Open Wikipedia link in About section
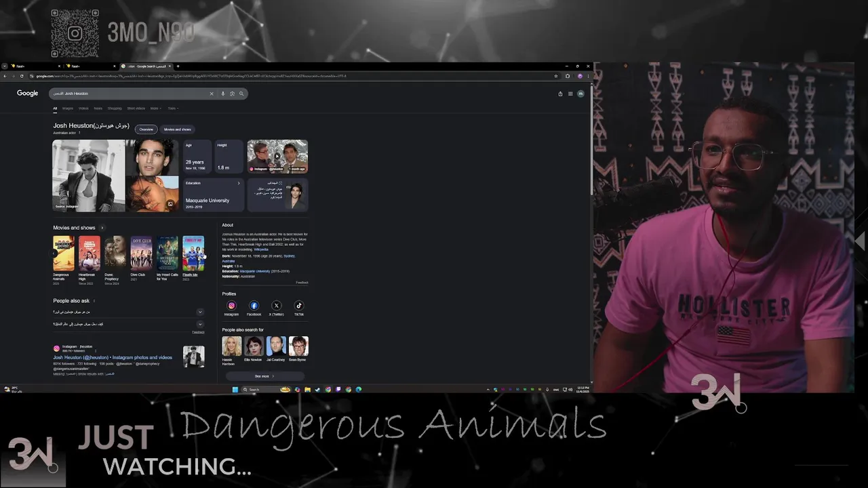868x488 pixels. [261, 249]
